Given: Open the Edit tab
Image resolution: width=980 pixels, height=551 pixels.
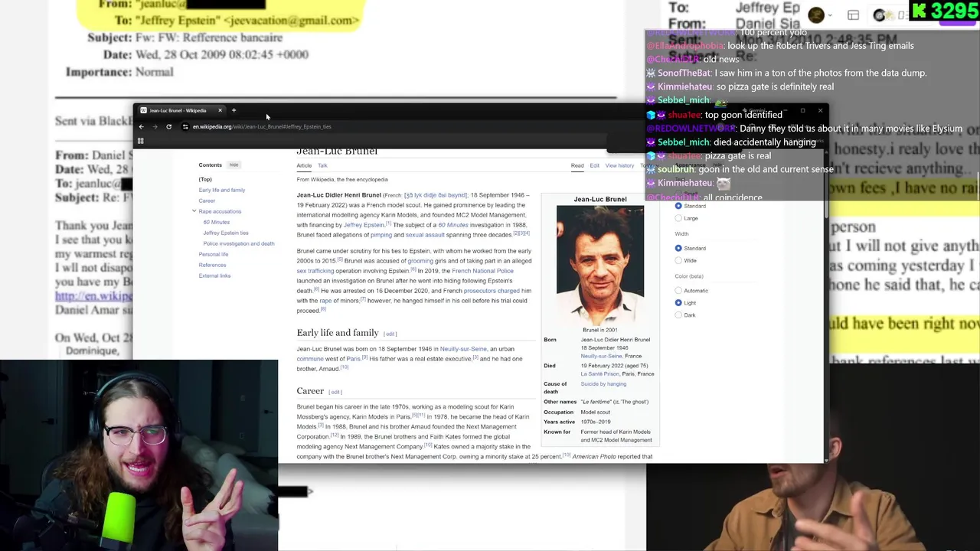Looking at the screenshot, I should tap(594, 165).
